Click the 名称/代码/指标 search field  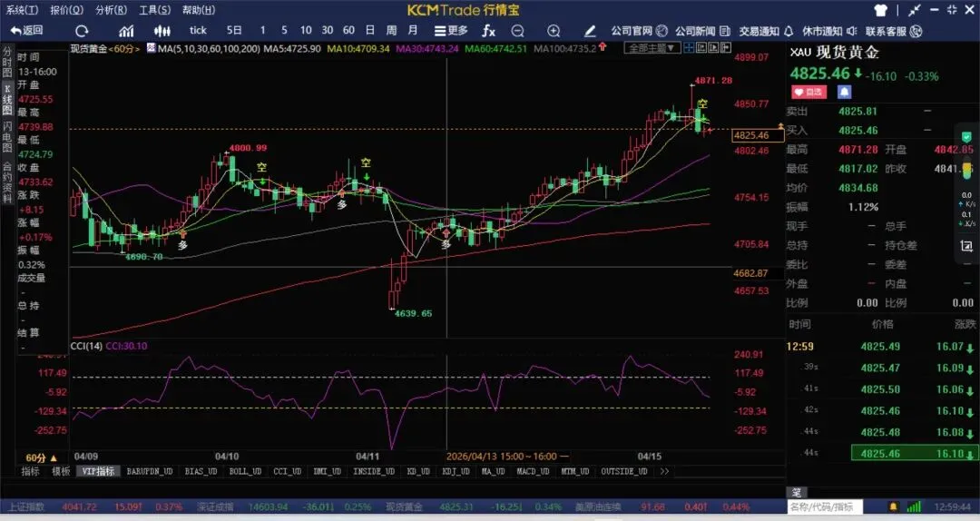point(824,506)
